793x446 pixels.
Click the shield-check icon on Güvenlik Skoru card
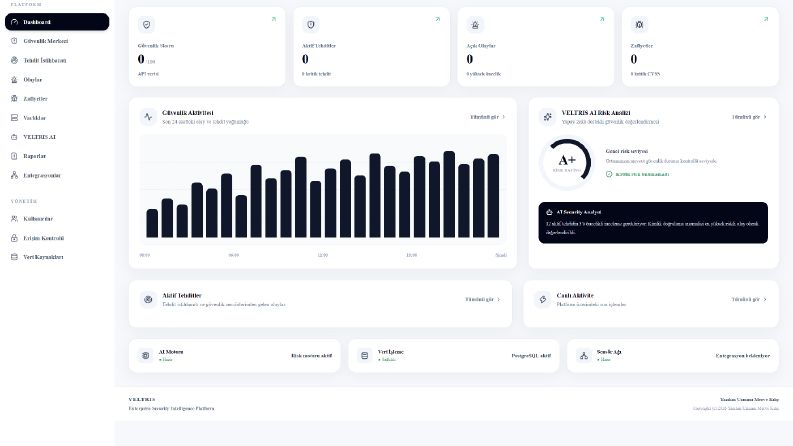pos(147,24)
